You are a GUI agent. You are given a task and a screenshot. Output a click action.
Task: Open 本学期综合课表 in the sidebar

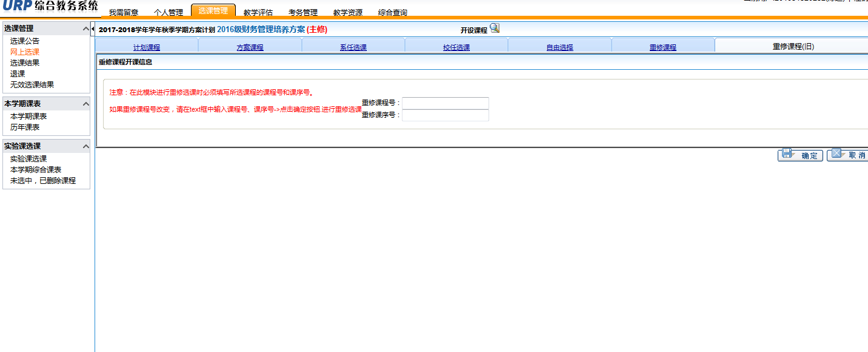point(36,170)
